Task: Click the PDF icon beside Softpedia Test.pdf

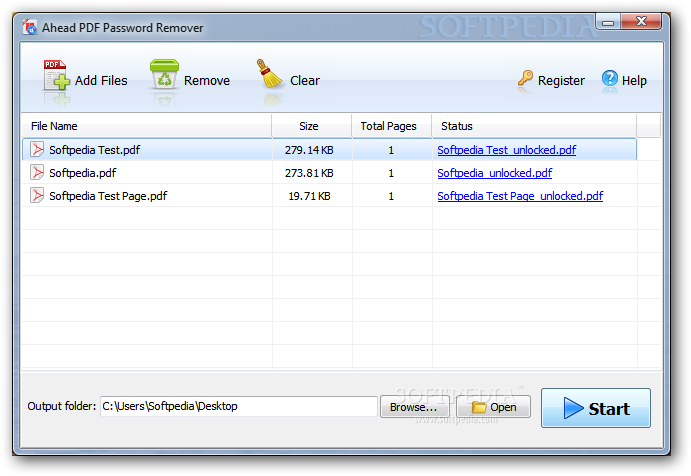Action: click(37, 149)
